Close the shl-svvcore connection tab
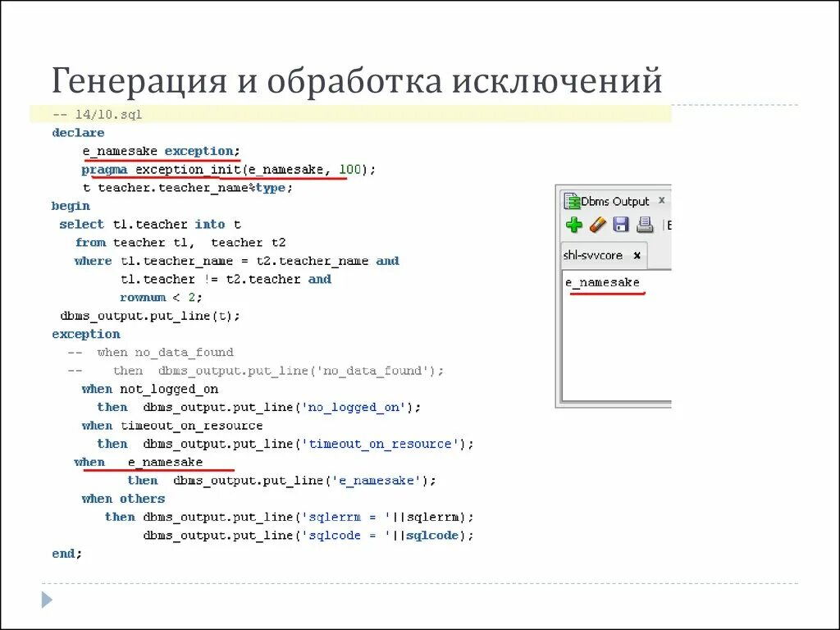 pyautogui.click(x=637, y=255)
